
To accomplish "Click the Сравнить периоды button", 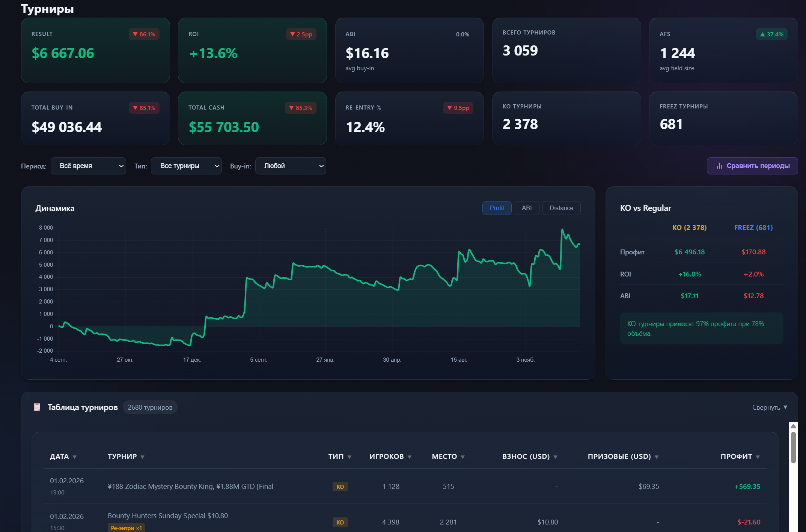I will pyautogui.click(x=752, y=165).
